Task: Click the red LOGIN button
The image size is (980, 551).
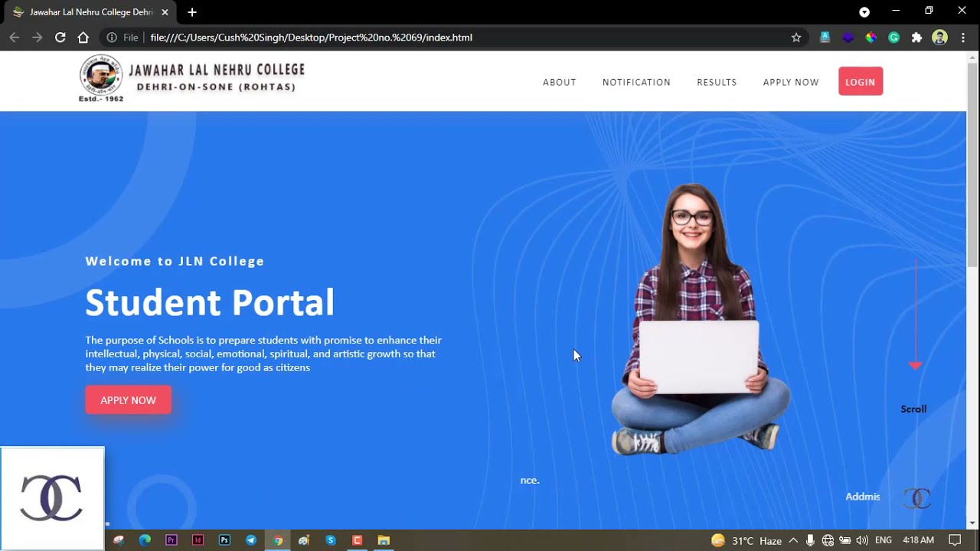Action: [861, 82]
